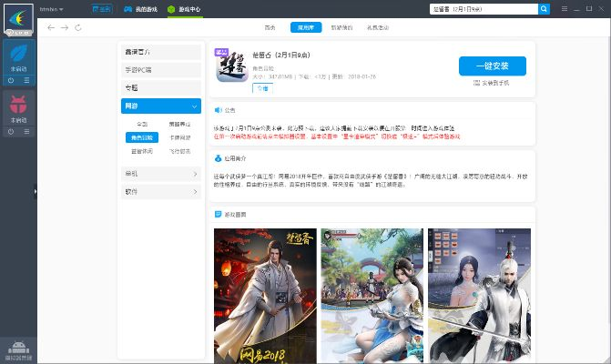Image resolution: width=611 pixels, height=364 pixels.
Task: Open the rightmost store tab after 新游预约
Action: (x=378, y=27)
